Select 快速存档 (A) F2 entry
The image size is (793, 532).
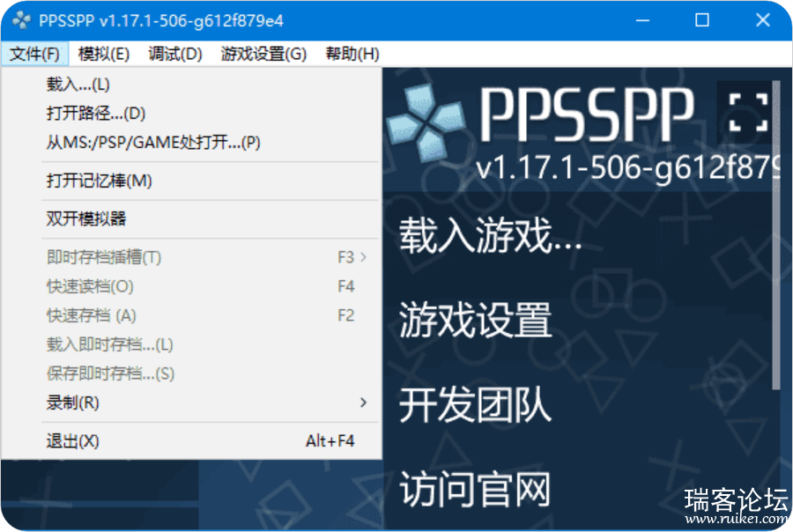(191, 315)
